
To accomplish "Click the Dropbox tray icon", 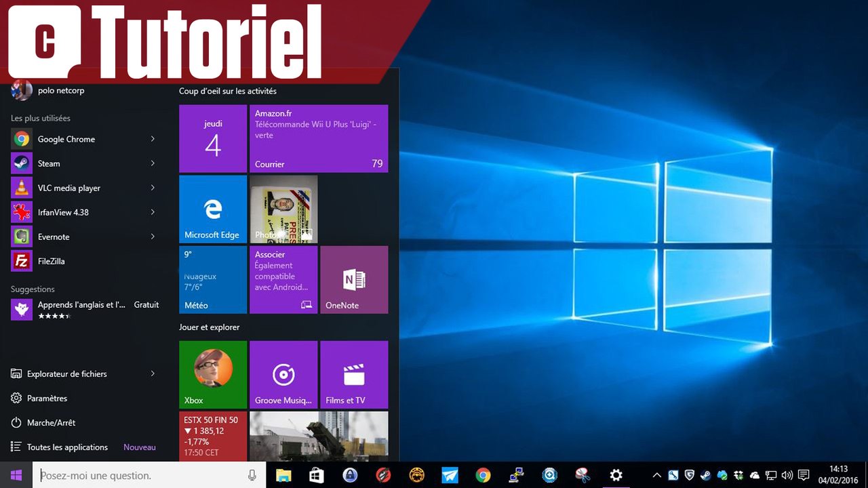I will 738,475.
